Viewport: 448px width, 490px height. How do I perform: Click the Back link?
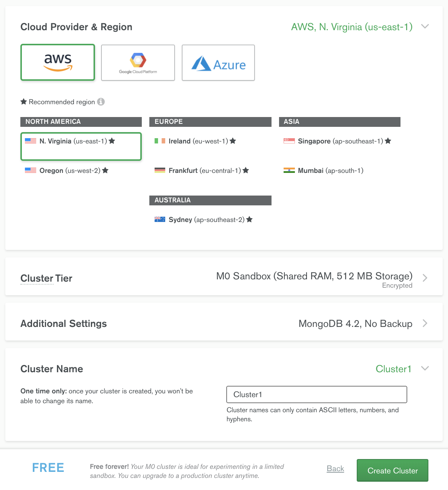[x=335, y=468]
